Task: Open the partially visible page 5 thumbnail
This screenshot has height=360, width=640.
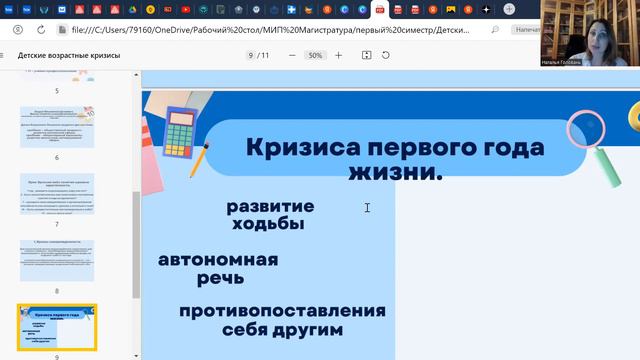Action: pos(57,76)
